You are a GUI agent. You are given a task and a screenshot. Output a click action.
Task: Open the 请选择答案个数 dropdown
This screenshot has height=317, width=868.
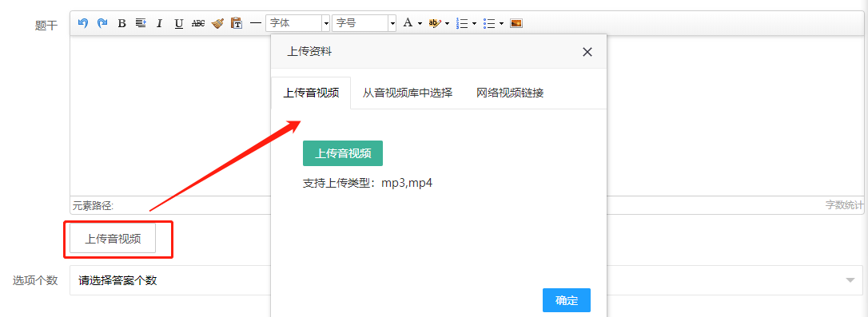click(x=466, y=280)
